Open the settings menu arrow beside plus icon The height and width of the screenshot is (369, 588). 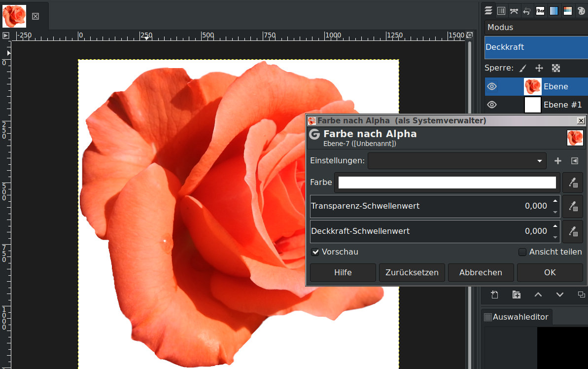click(x=574, y=161)
